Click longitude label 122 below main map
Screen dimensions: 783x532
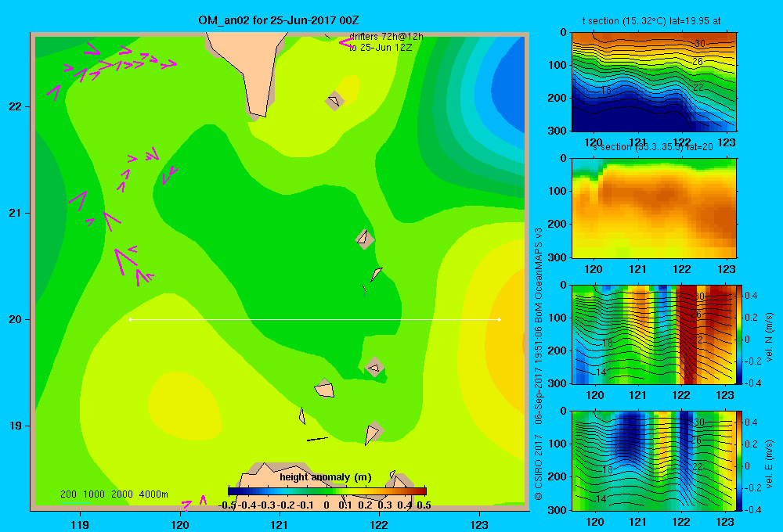[379, 524]
